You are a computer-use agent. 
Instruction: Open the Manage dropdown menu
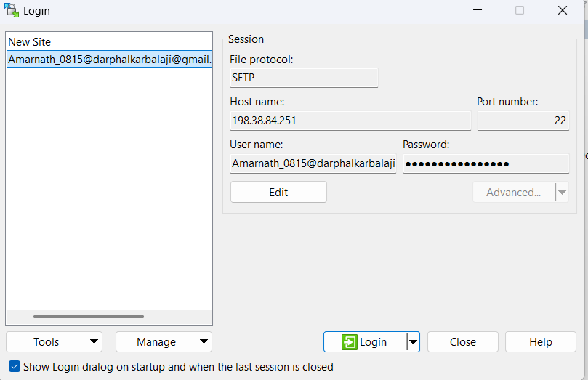click(x=164, y=342)
